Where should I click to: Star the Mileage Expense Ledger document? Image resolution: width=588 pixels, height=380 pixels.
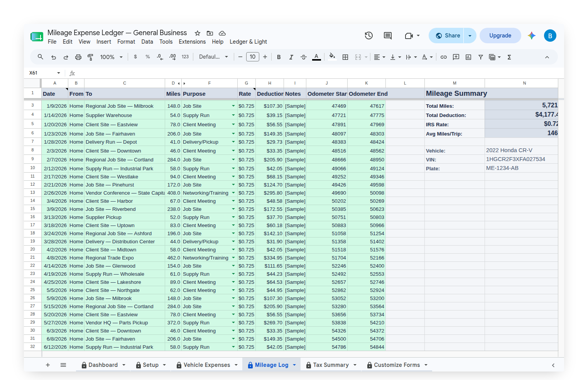[x=198, y=33]
